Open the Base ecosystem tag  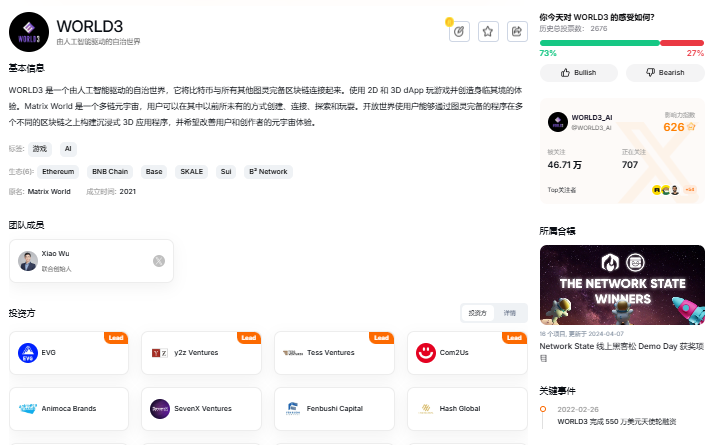pyautogui.click(x=154, y=172)
